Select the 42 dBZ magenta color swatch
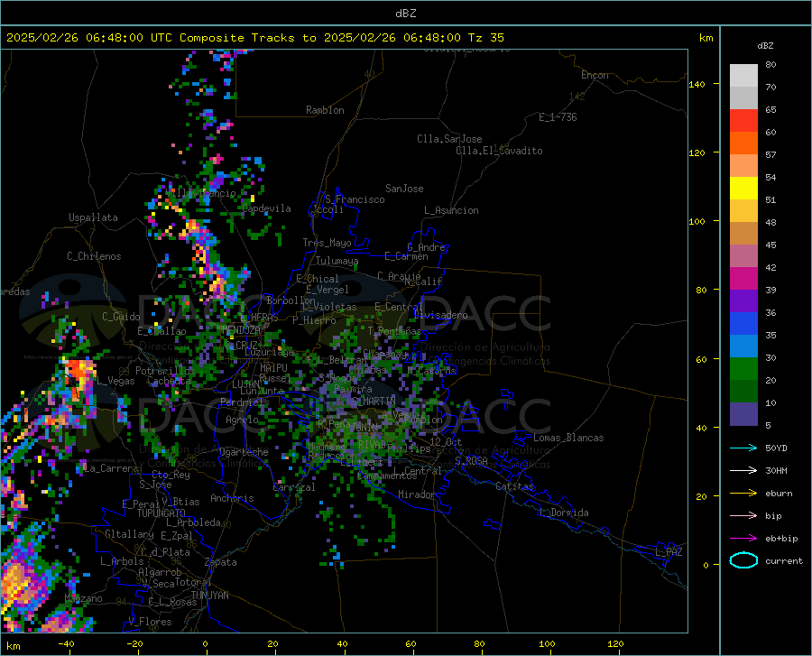This screenshot has height=656, width=812. (x=743, y=279)
